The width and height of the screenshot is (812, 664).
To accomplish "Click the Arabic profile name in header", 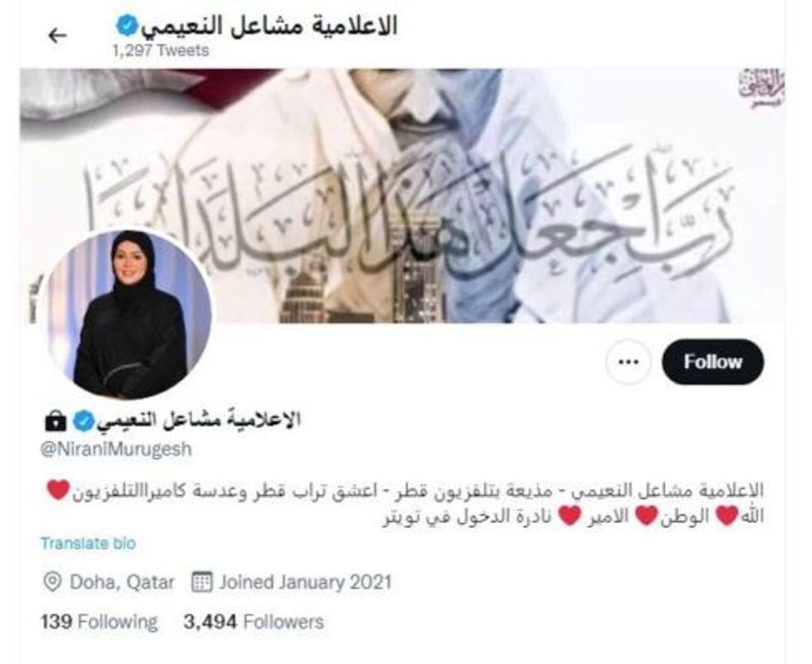I will [269, 25].
